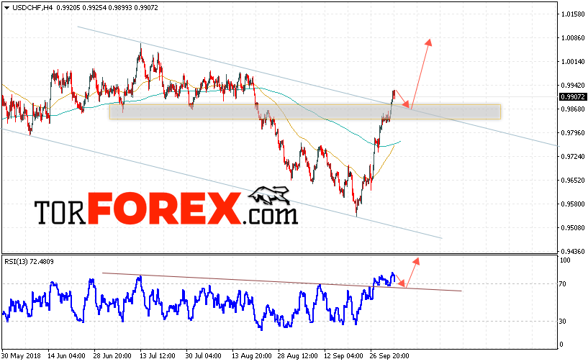Screen dimensions: 588x364
Task: Select the RSI descending trendline
Action: point(282,282)
